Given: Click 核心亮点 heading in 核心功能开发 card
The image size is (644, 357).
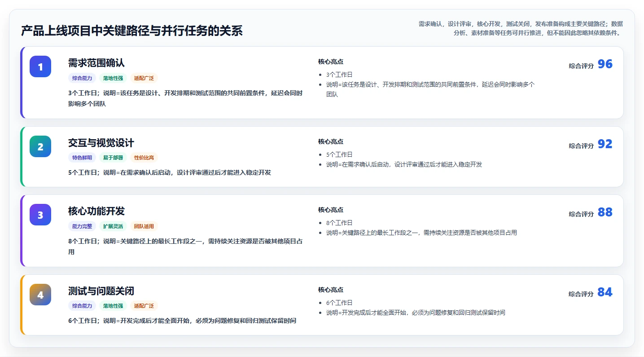Looking at the screenshot, I should [x=331, y=210].
